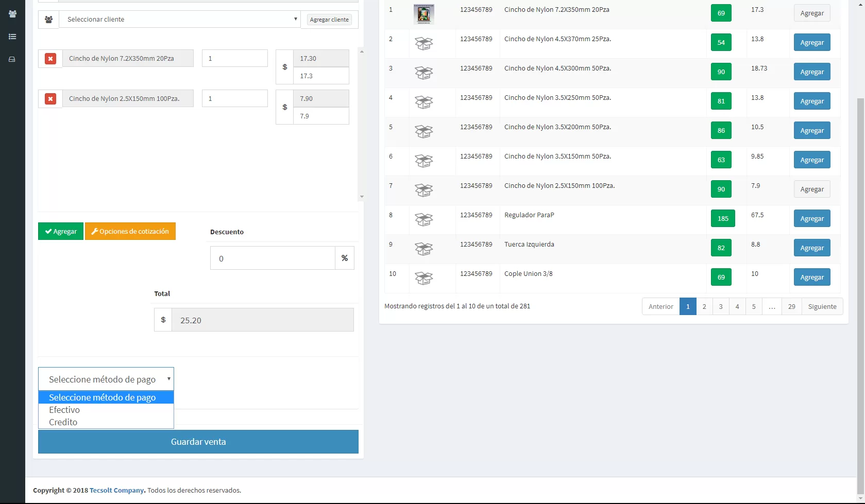
Task: Choose Credito payment method option
Action: coord(63,422)
